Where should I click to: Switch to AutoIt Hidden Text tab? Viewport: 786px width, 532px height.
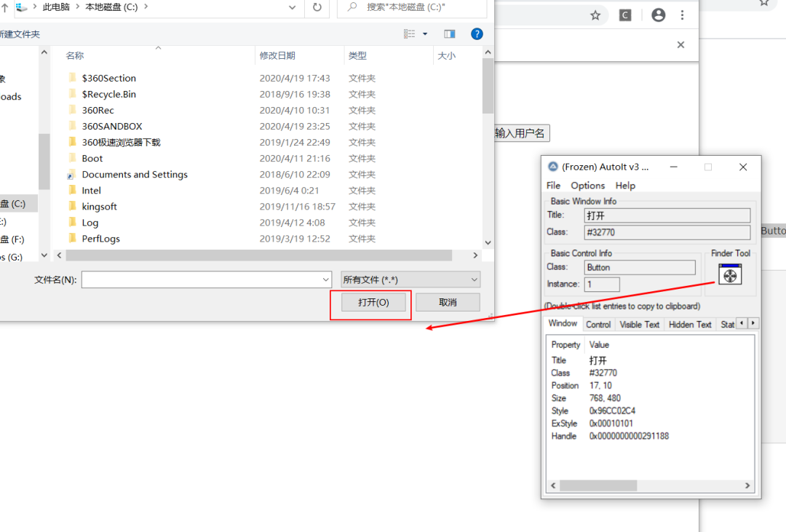[690, 325]
